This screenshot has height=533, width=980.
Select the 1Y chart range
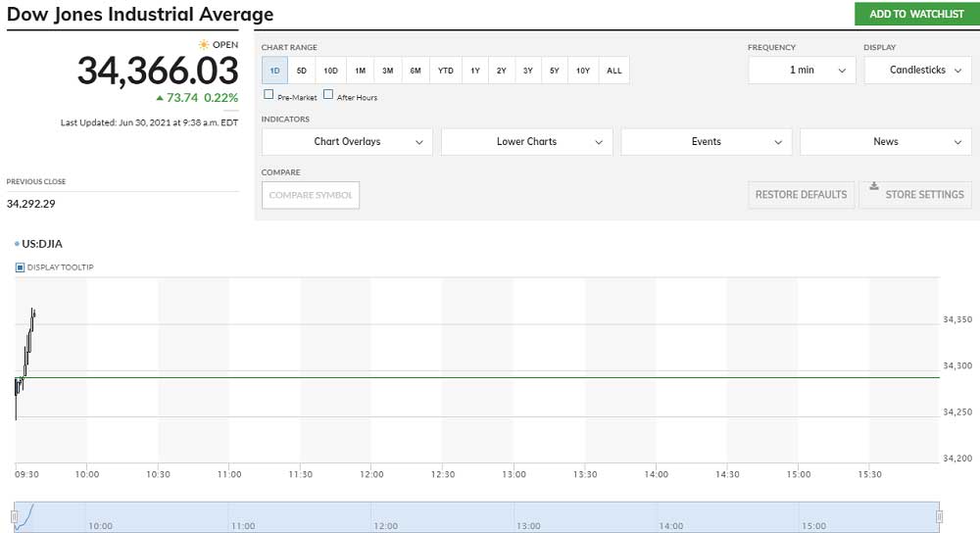point(475,71)
